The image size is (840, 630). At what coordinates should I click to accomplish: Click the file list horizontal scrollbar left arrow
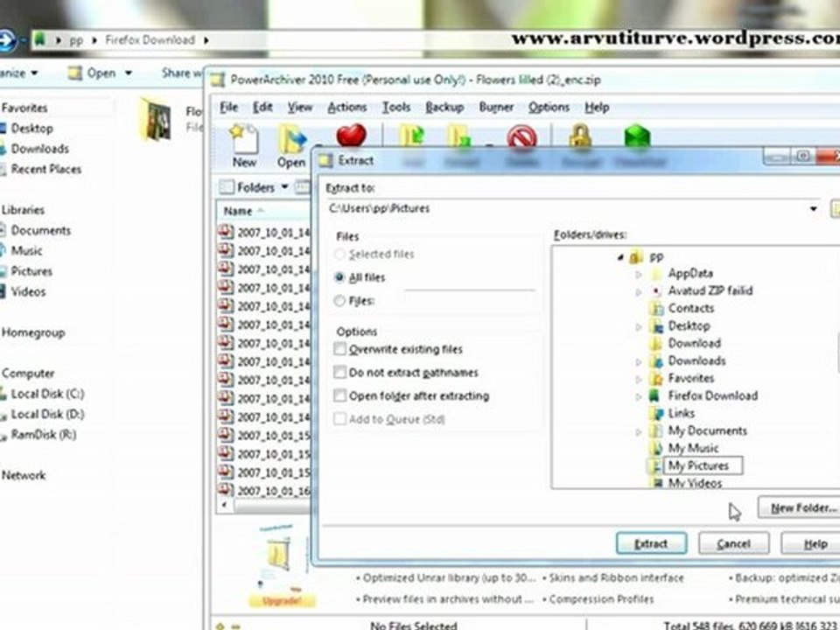(225, 505)
